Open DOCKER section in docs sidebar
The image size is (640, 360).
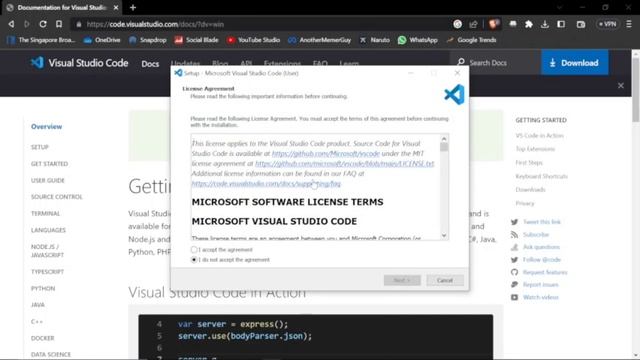tap(42, 338)
